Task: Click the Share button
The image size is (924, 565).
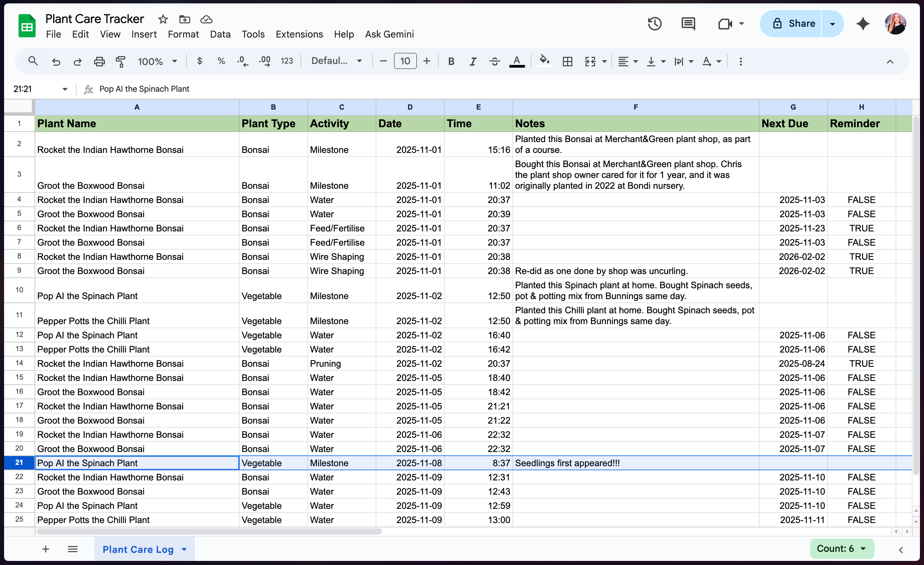Action: 793,24
